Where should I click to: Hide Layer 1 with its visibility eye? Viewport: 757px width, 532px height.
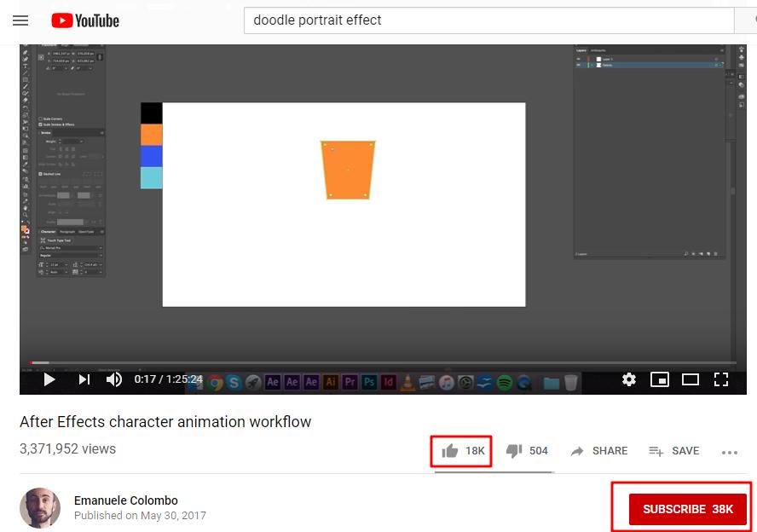(x=579, y=58)
